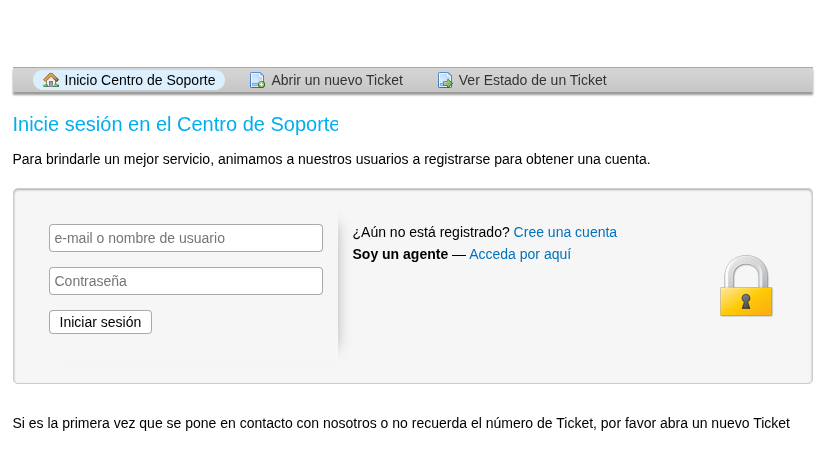Go to Abrir un nuevo Ticket
Screen dimensions: 830x475
[336, 80]
